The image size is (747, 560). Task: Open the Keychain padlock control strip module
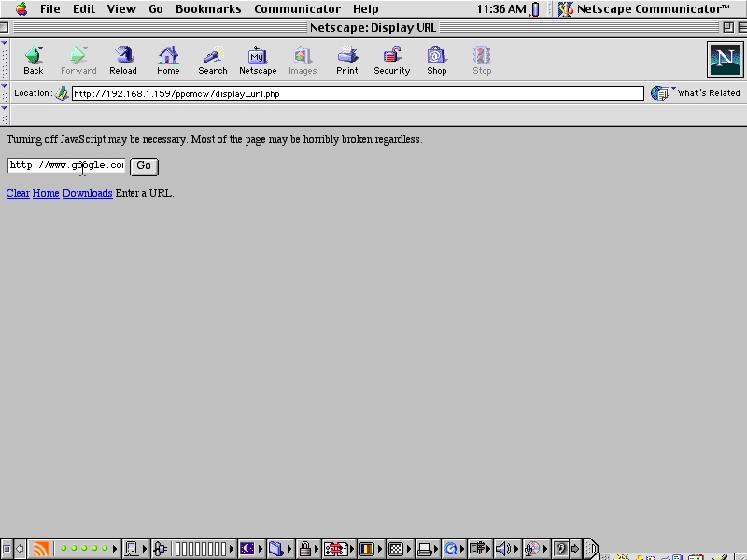pos(308,549)
